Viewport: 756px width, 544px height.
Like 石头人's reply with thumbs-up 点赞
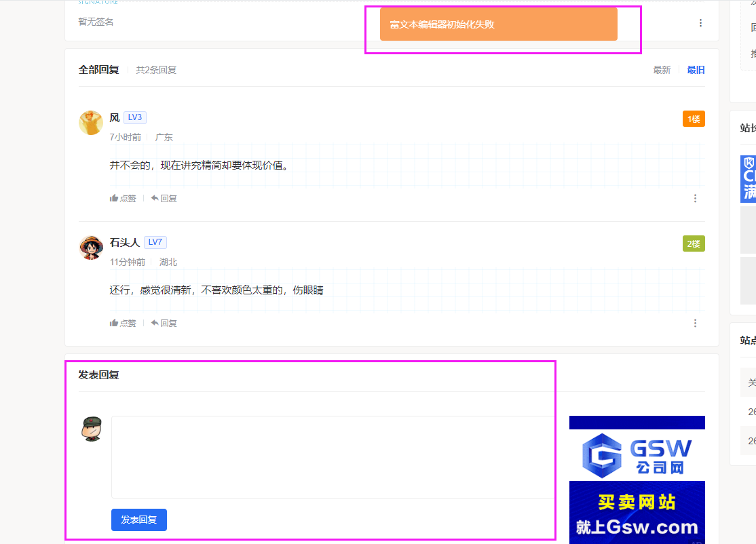click(x=123, y=324)
